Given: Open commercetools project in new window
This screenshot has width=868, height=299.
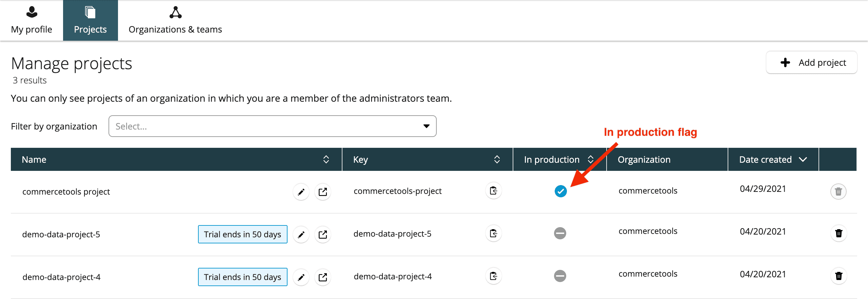Looking at the screenshot, I should (x=322, y=192).
